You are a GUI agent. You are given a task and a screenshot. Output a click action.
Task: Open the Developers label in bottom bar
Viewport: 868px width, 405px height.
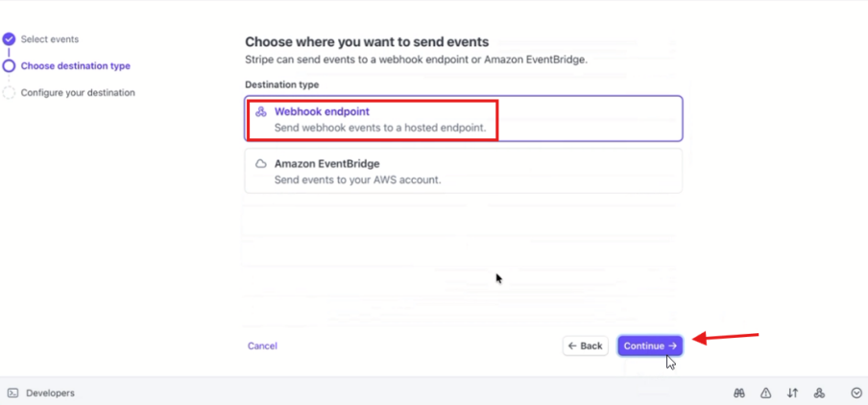pyautogui.click(x=50, y=393)
